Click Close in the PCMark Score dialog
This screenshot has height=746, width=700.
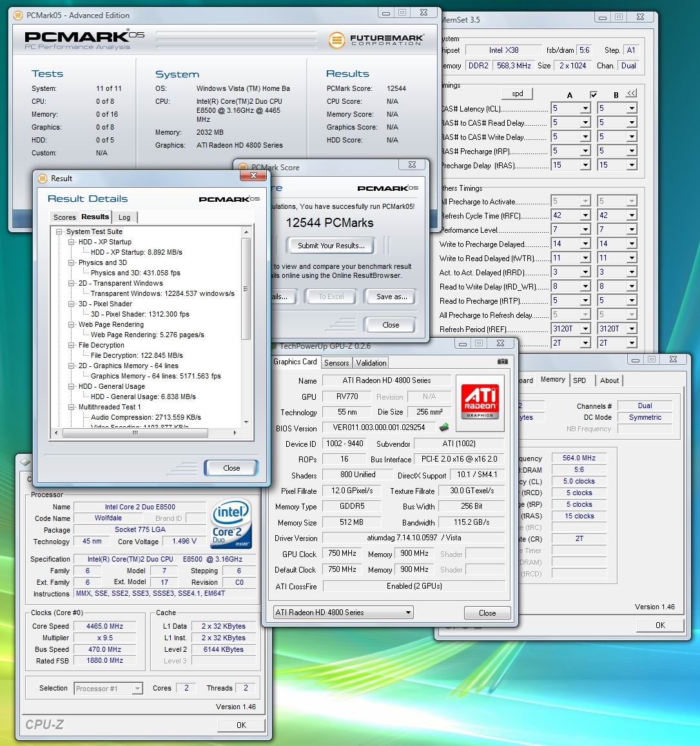391,325
